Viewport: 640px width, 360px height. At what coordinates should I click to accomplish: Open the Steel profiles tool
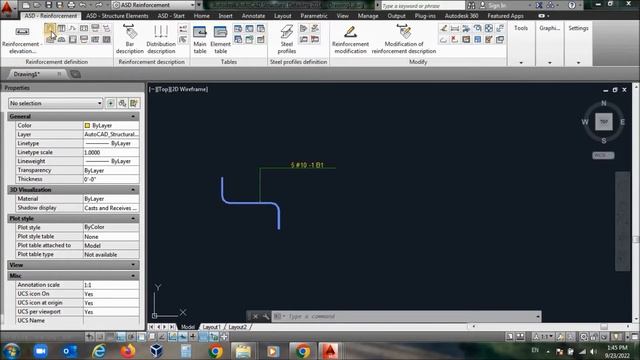pyautogui.click(x=287, y=39)
